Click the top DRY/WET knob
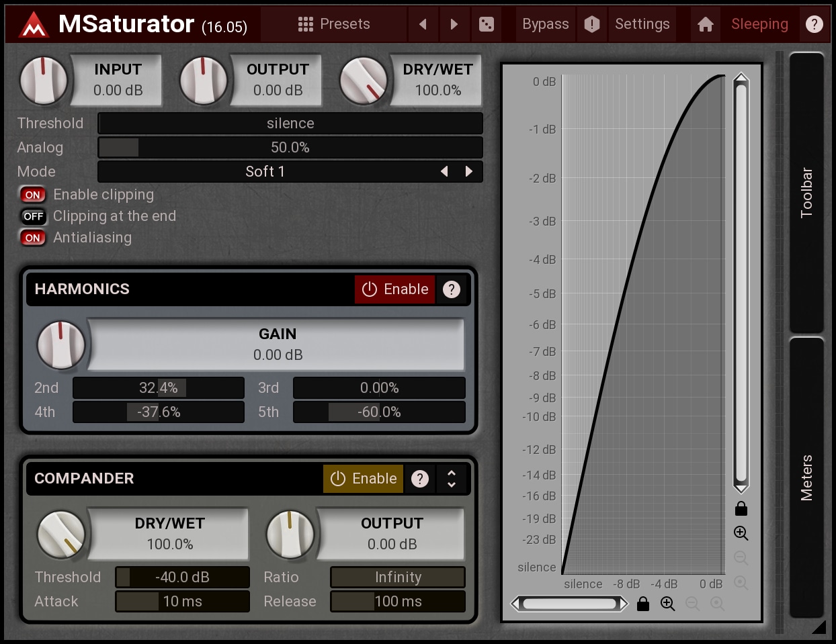Viewport: 836px width, 644px height. [364, 81]
